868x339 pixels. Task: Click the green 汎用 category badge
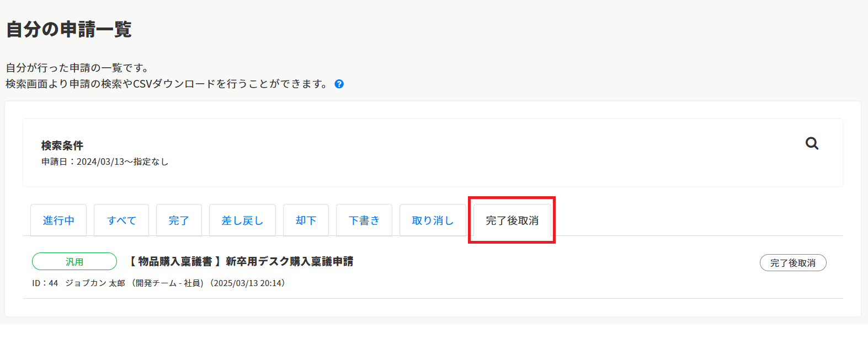click(74, 262)
